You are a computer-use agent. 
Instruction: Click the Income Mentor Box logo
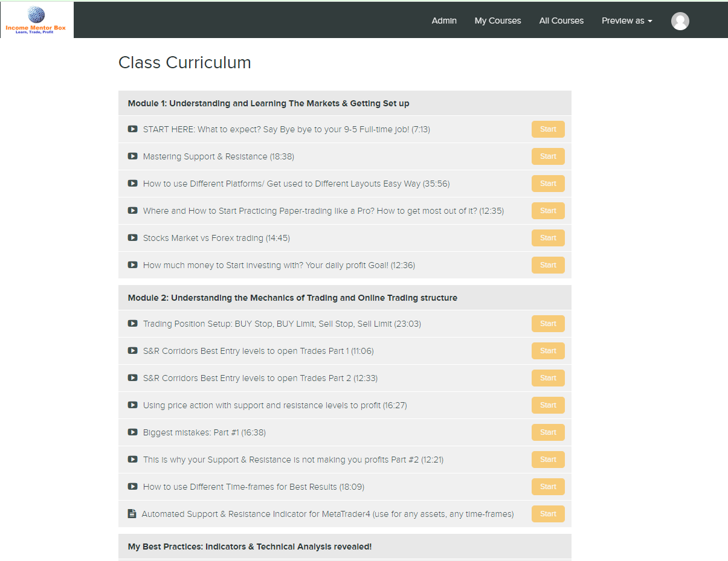37,20
